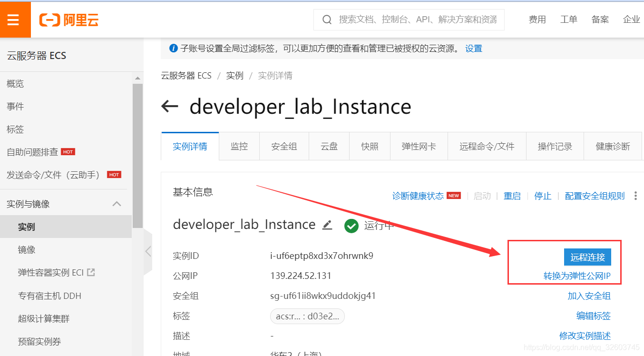Viewport: 644px width, 356px height.
Task: Click the instance ID i-uf6eptp8xd3x7ohrwnk9
Action: (322, 256)
